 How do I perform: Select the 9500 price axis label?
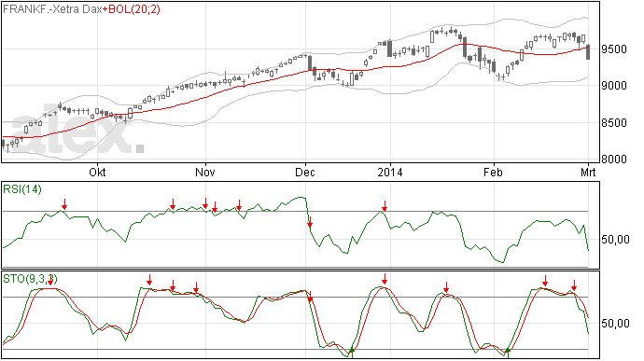pos(614,49)
